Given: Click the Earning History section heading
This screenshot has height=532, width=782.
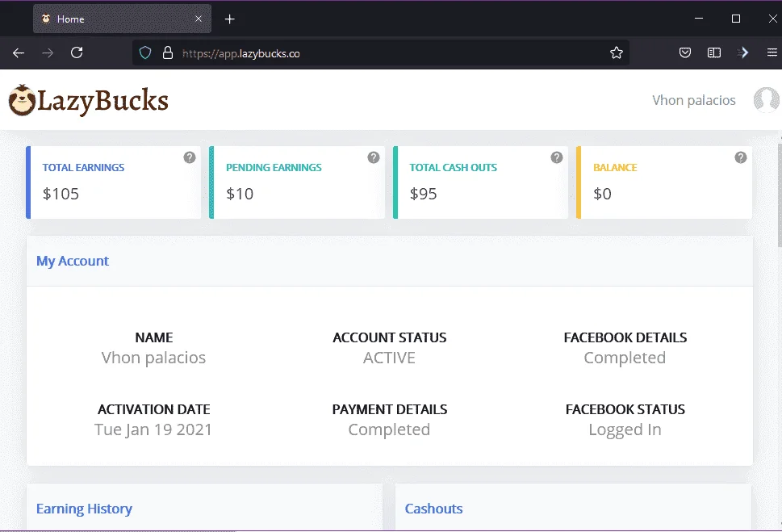Looking at the screenshot, I should click(84, 509).
